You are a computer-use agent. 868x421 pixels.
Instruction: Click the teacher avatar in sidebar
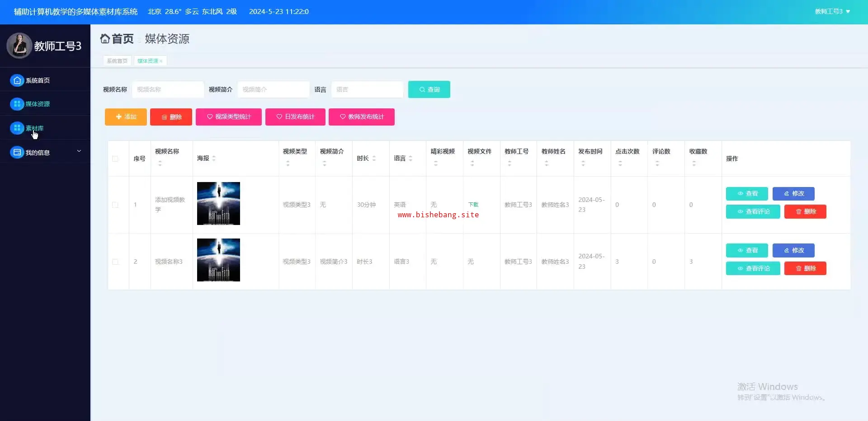coord(19,46)
